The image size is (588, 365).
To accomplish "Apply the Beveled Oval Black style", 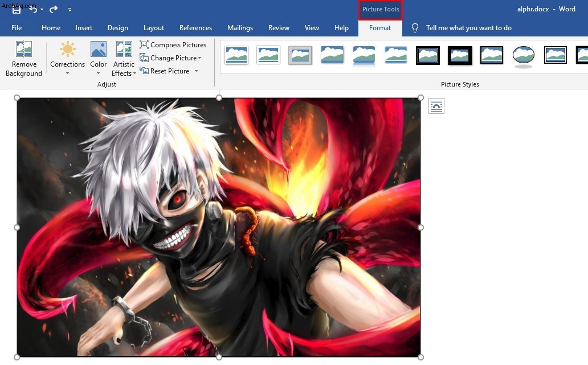I will pyautogui.click(x=524, y=56).
